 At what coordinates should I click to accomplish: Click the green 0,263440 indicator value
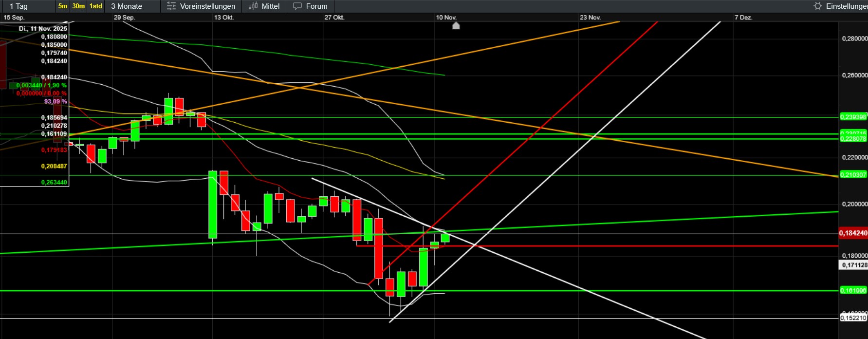[54, 183]
